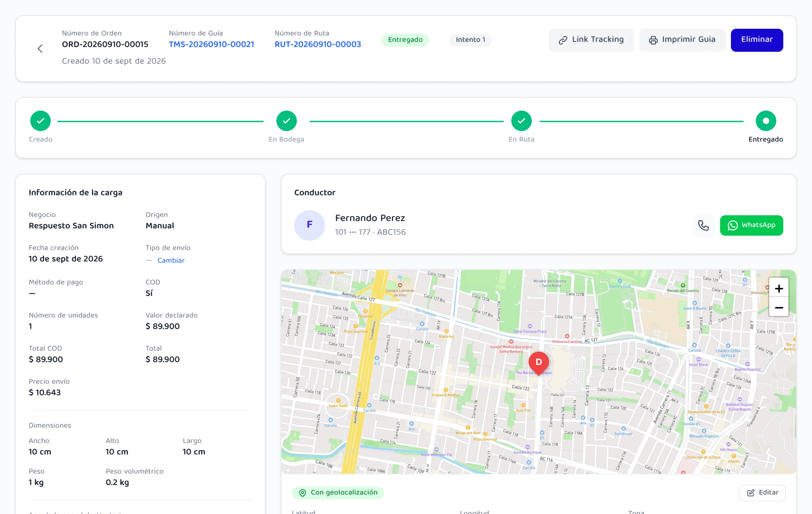This screenshot has height=514, width=812.
Task: Click the Saiko Sushi map marker
Action: (x=338, y=400)
